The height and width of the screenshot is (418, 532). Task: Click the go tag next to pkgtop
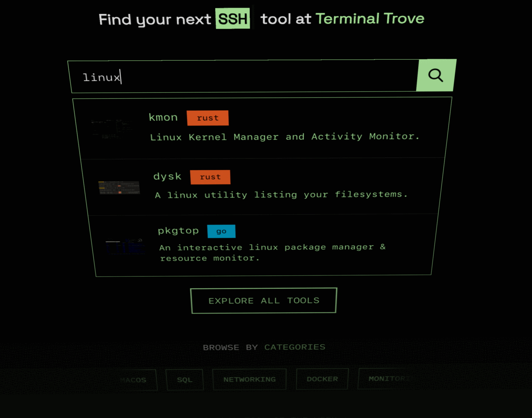[221, 231]
